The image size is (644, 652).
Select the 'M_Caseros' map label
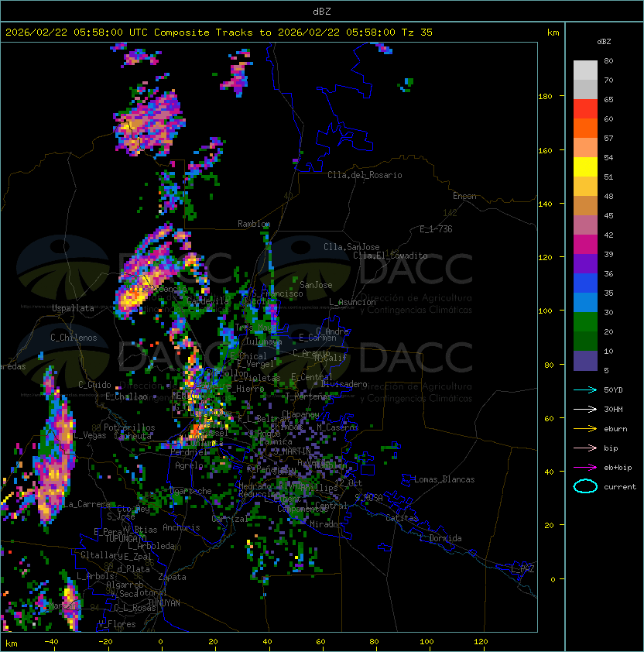pyautogui.click(x=337, y=427)
